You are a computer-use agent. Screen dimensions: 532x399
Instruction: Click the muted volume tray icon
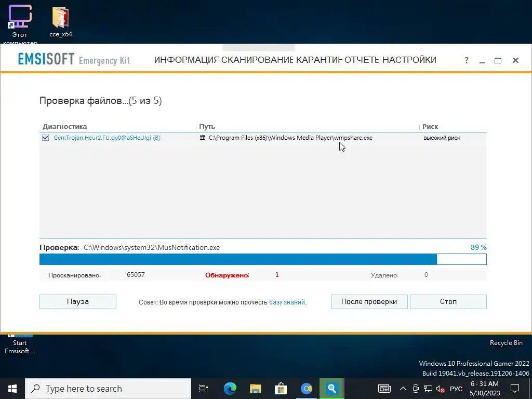441,389
